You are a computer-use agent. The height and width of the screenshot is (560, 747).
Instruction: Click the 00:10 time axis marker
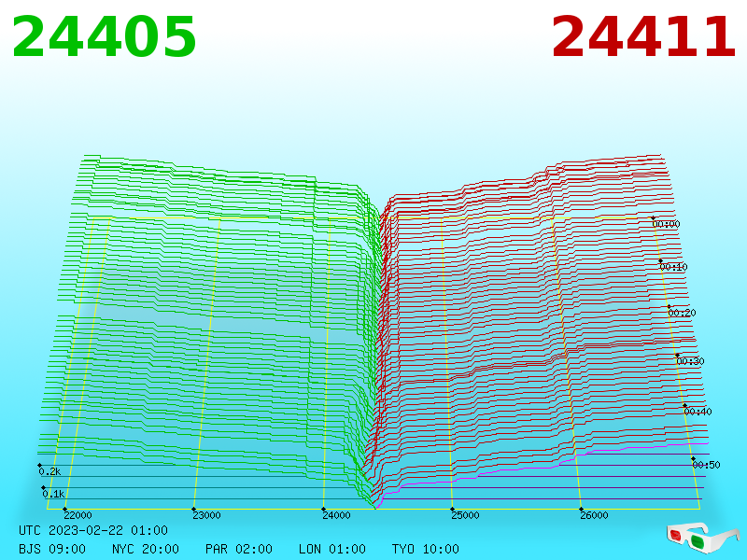tap(673, 267)
